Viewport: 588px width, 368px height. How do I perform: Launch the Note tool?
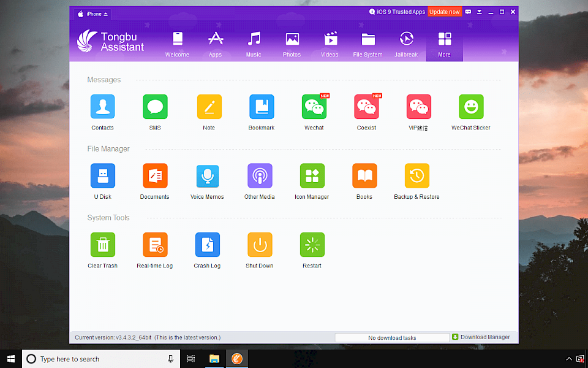[209, 107]
